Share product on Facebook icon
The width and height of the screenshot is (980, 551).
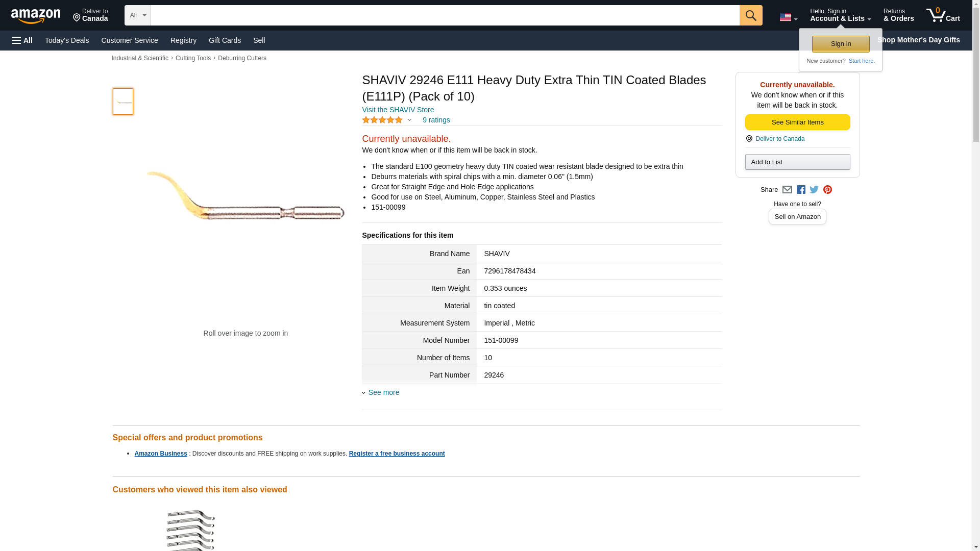coord(801,190)
